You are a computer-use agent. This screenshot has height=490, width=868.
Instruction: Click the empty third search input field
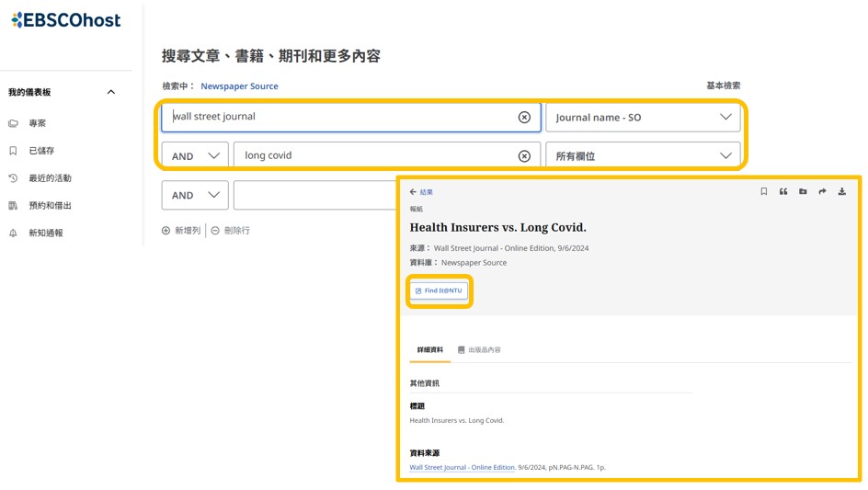click(313, 195)
